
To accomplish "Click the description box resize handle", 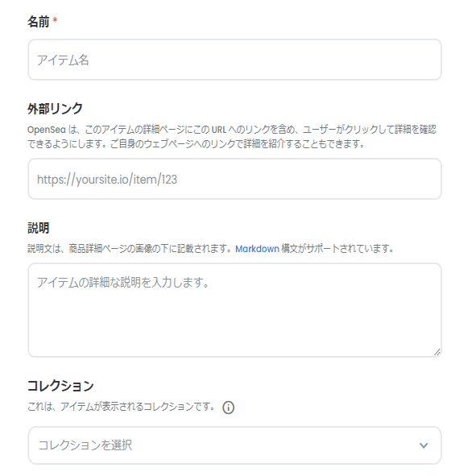I will pos(437,352).
